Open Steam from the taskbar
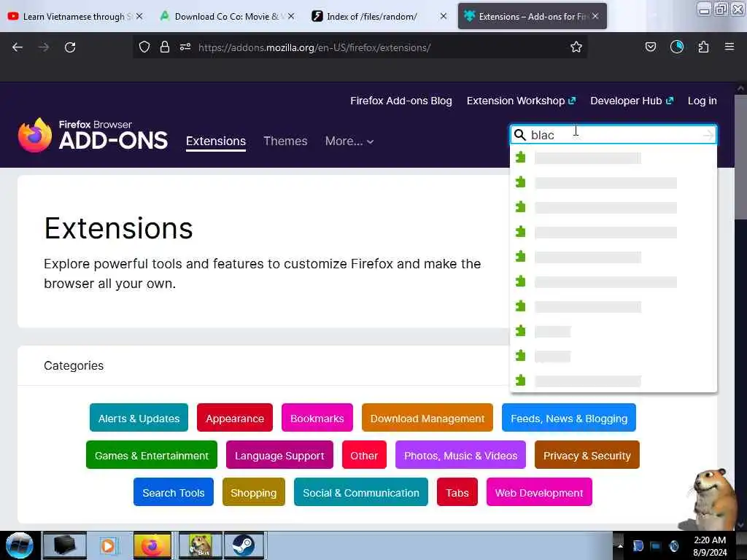 244,545
